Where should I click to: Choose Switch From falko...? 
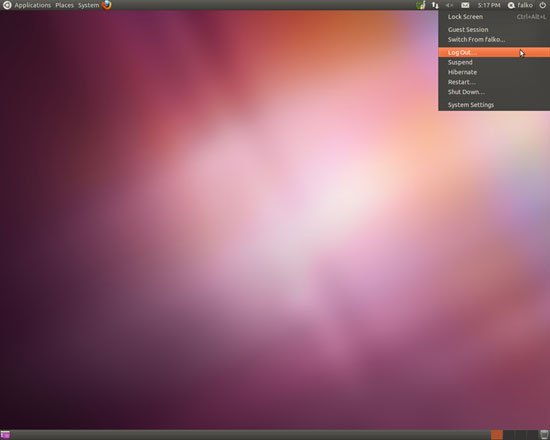(x=494, y=39)
